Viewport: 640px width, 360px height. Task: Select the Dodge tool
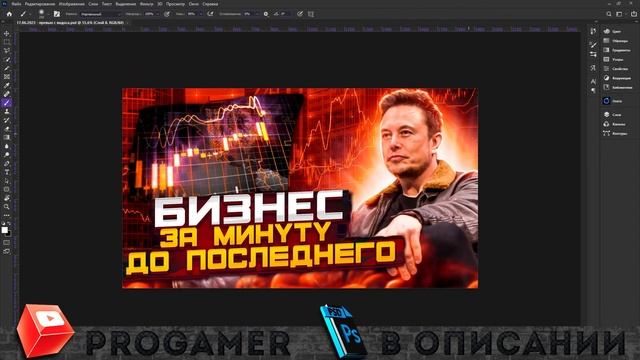7,155
